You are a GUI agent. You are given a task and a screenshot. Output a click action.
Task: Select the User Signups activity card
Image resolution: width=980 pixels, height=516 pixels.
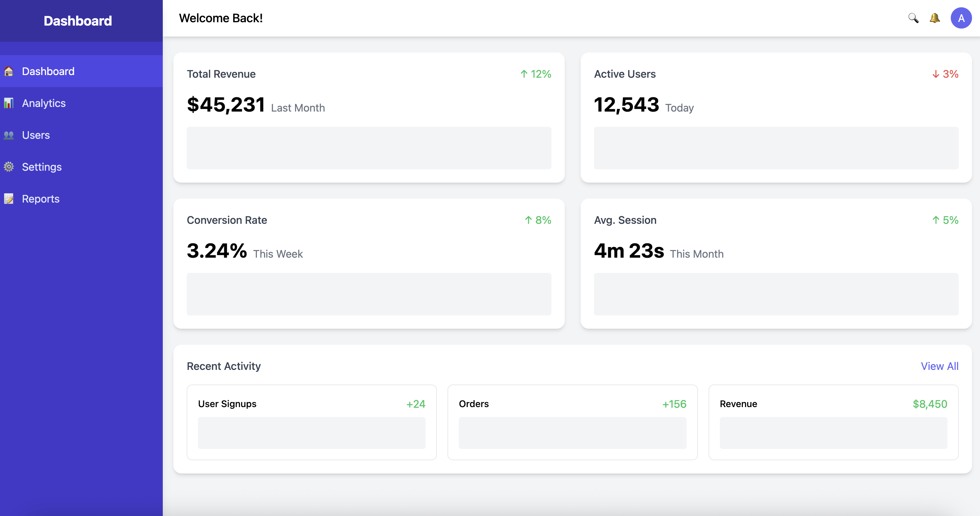pyautogui.click(x=311, y=422)
